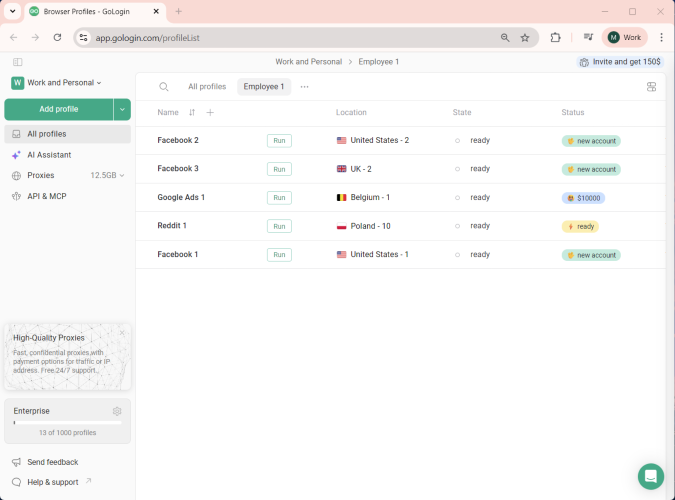The height and width of the screenshot is (500, 675).
Task: Run the Facebook 3 profile
Action: click(x=279, y=169)
